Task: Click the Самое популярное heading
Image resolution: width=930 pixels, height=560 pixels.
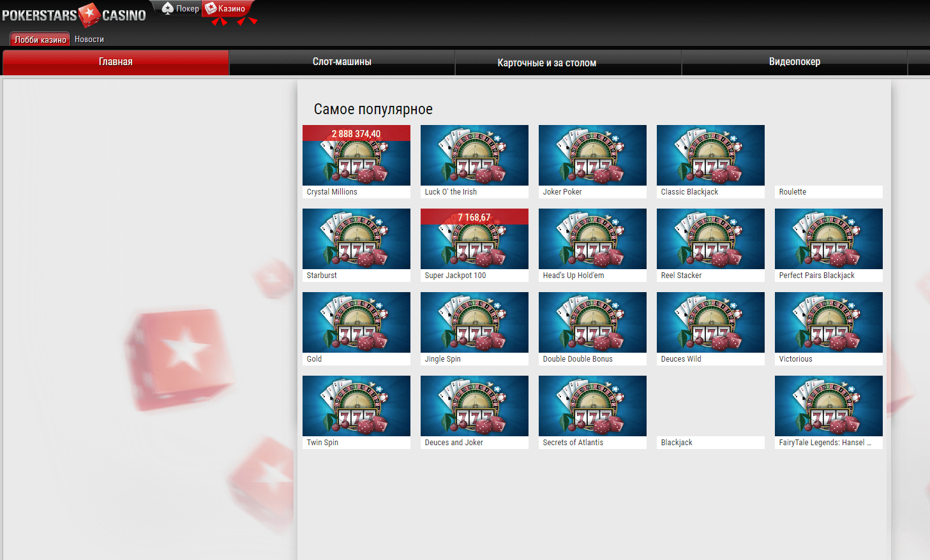Action: (x=373, y=110)
